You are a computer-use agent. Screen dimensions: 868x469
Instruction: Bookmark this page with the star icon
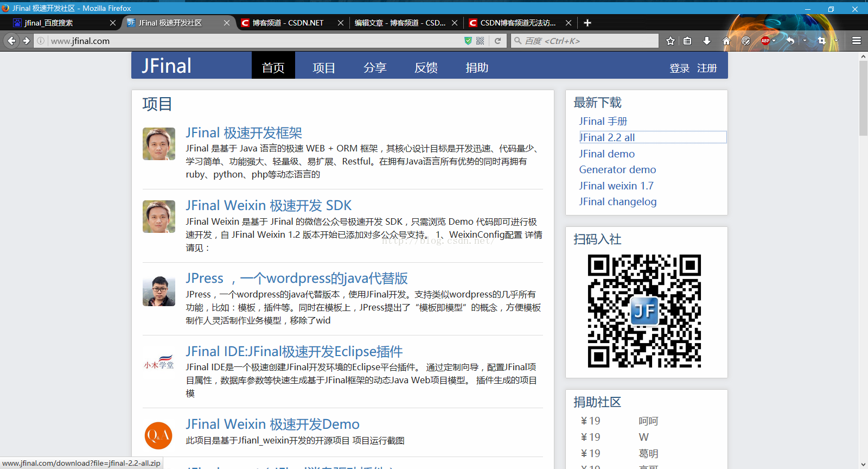[x=671, y=41]
